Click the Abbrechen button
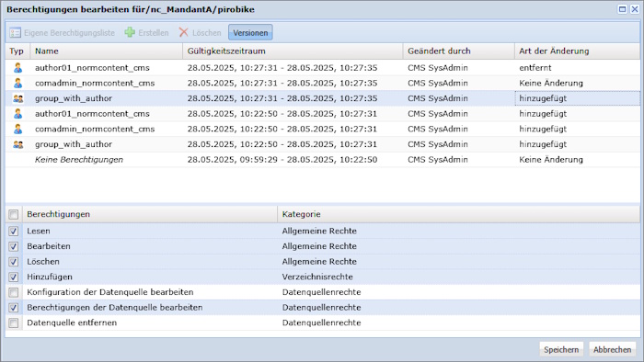The height and width of the screenshot is (362, 644). click(x=612, y=349)
